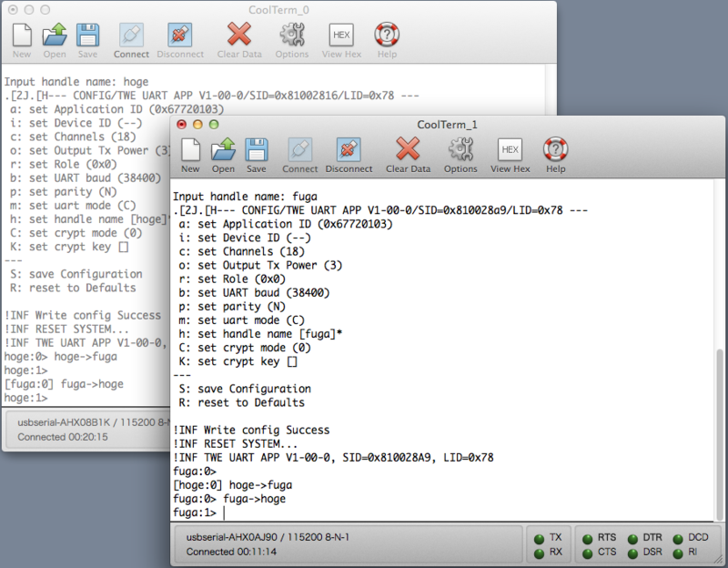Click 'Connected 00:11:14' status text
The width and height of the screenshot is (728, 568).
coord(231,552)
